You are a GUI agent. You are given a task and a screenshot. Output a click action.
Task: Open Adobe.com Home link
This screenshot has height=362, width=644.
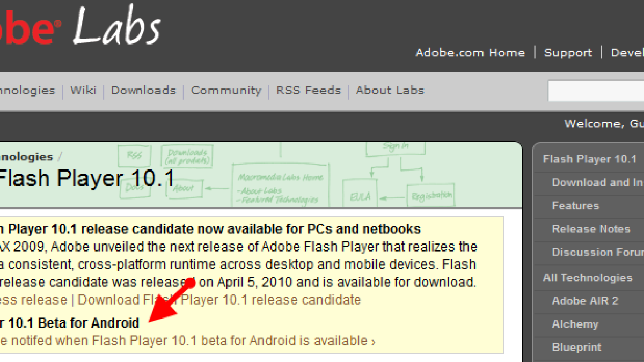[x=470, y=53]
